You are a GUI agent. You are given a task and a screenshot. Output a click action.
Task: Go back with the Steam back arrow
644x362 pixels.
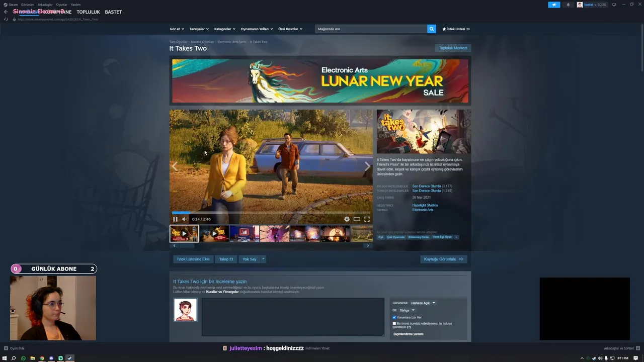[x=6, y=12]
